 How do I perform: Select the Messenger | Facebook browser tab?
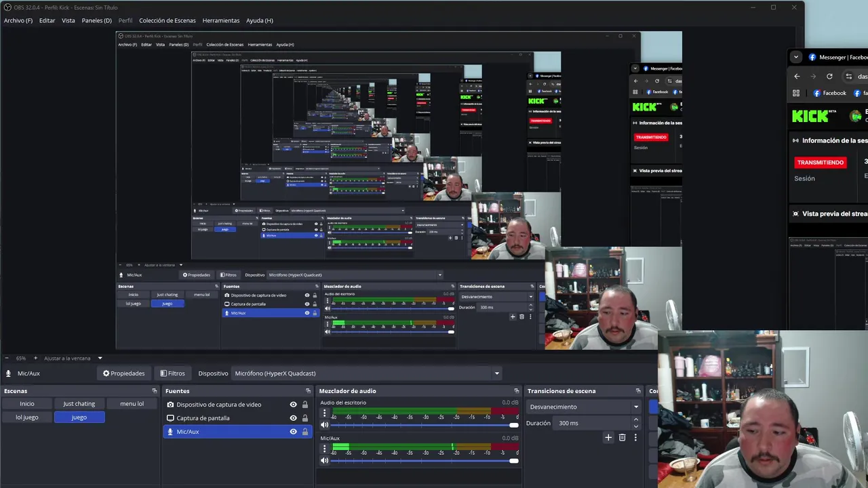(837, 58)
